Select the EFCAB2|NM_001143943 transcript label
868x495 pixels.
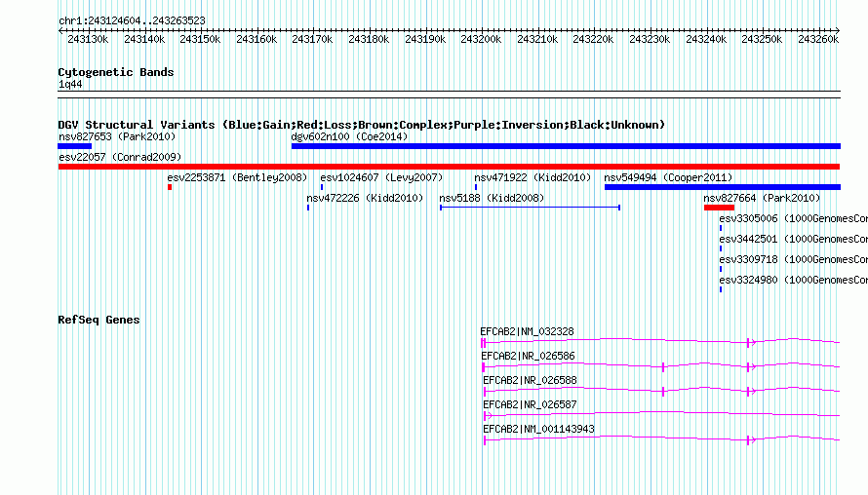pyautogui.click(x=538, y=429)
